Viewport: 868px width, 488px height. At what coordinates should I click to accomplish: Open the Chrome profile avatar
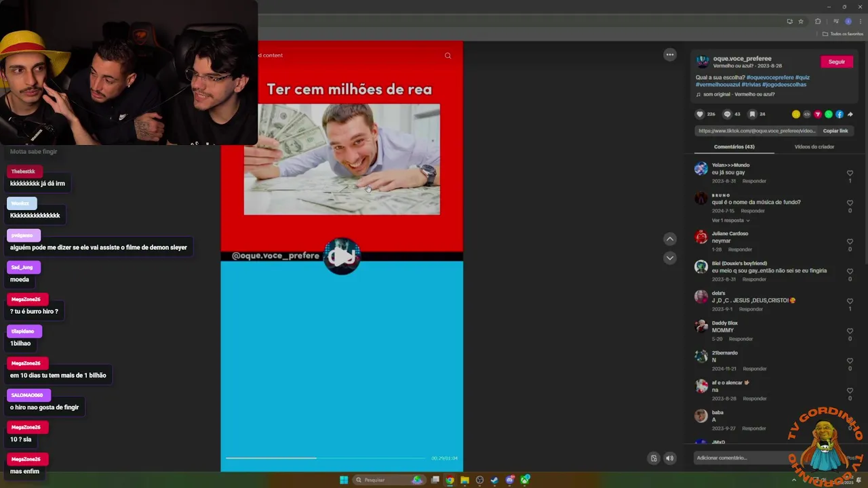pos(848,21)
